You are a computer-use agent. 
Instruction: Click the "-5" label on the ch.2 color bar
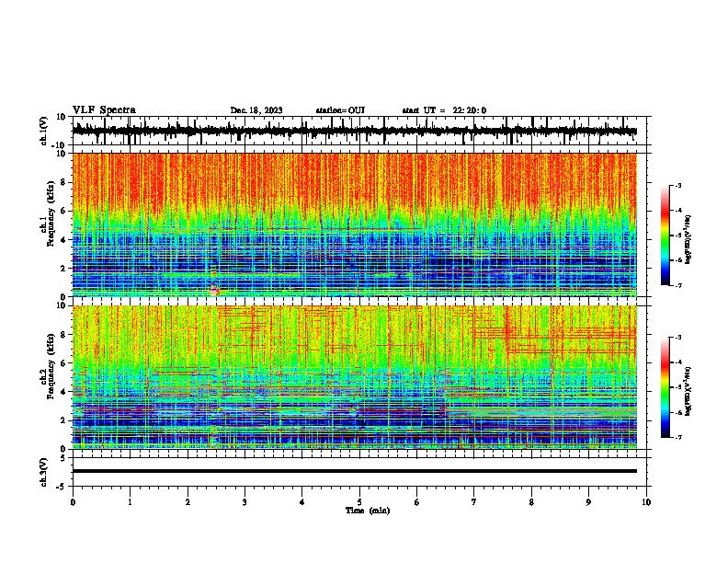(678, 387)
